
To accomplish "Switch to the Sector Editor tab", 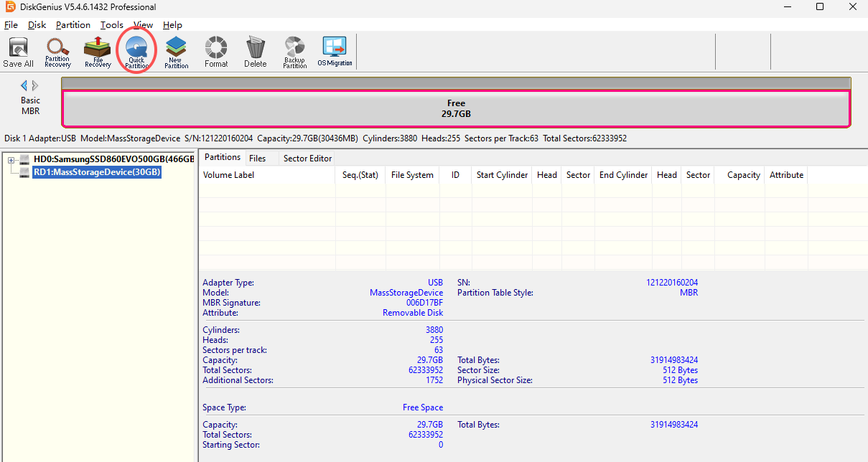I will tap(307, 159).
